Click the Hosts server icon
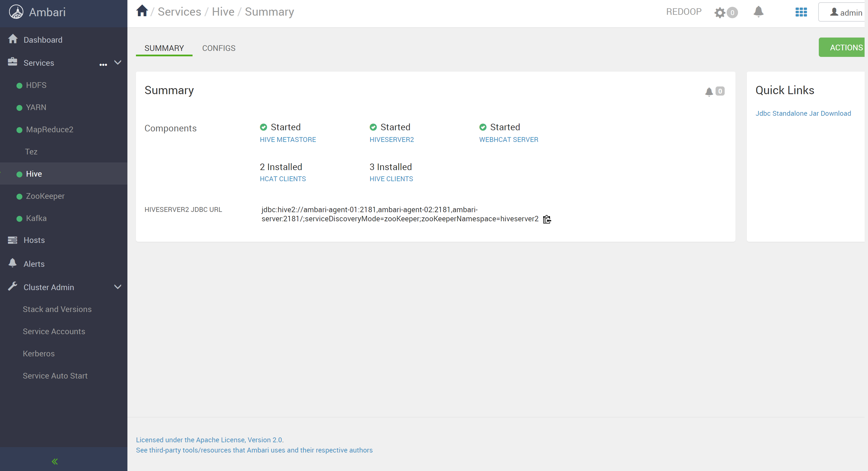This screenshot has height=471, width=868. click(13, 240)
